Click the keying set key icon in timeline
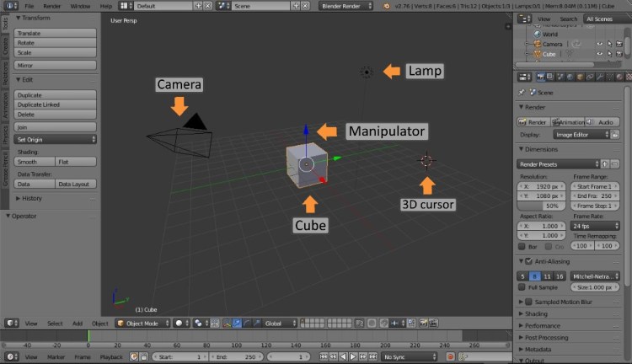The image size is (632, 364). click(464, 356)
